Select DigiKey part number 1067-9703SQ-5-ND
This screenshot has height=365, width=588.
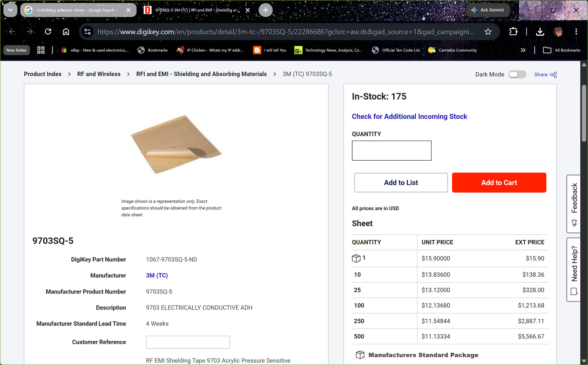(171, 260)
